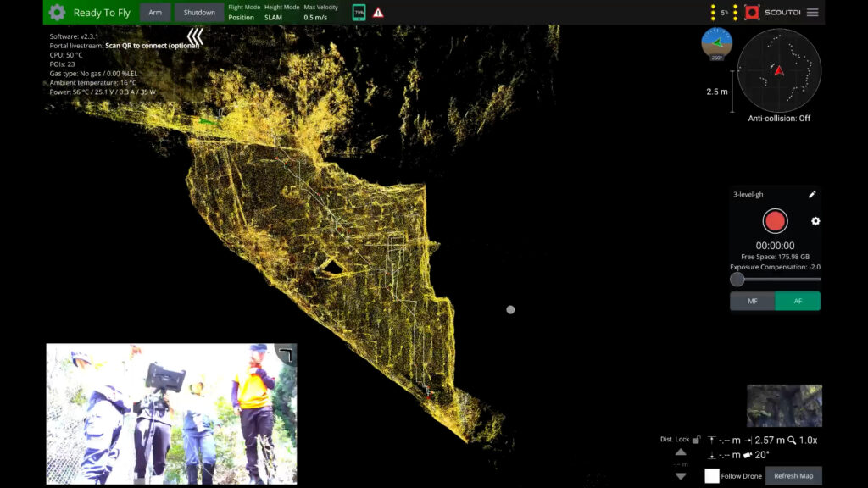Switch focus to MF mode
Screen dimensions: 868x488
pyautogui.click(x=753, y=302)
